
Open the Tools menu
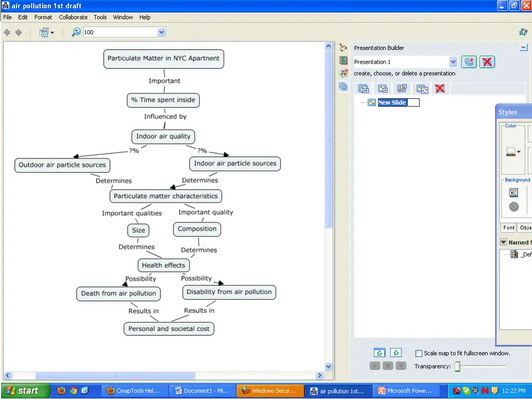click(100, 17)
